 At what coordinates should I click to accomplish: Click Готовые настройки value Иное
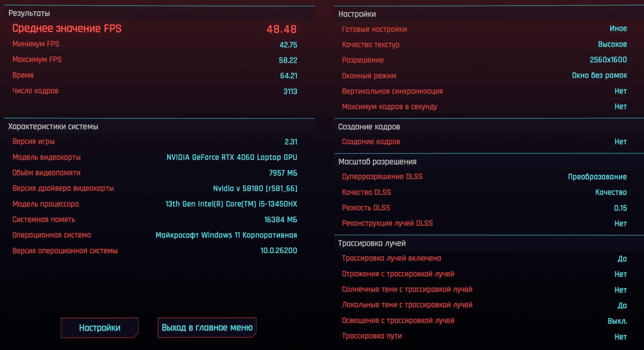pos(618,29)
